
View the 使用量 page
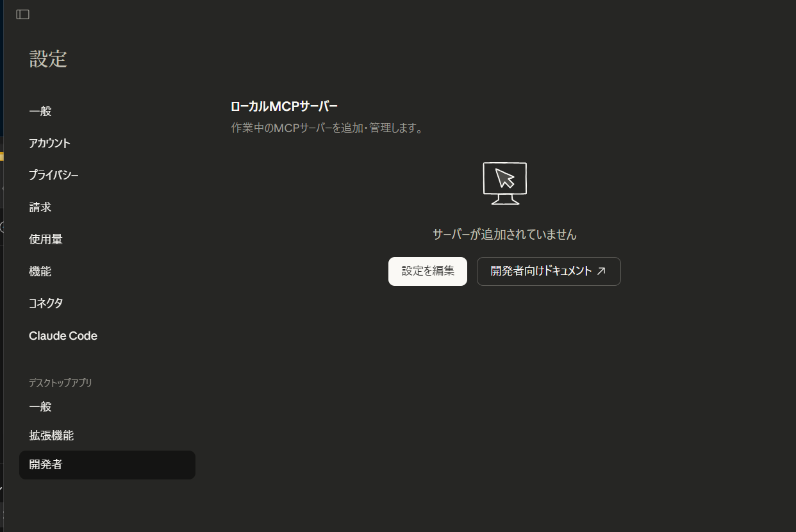point(46,240)
